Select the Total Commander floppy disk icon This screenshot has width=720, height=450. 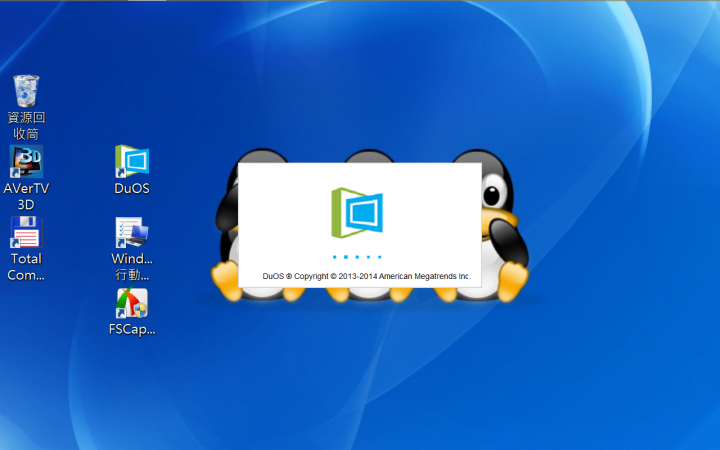pos(26,232)
